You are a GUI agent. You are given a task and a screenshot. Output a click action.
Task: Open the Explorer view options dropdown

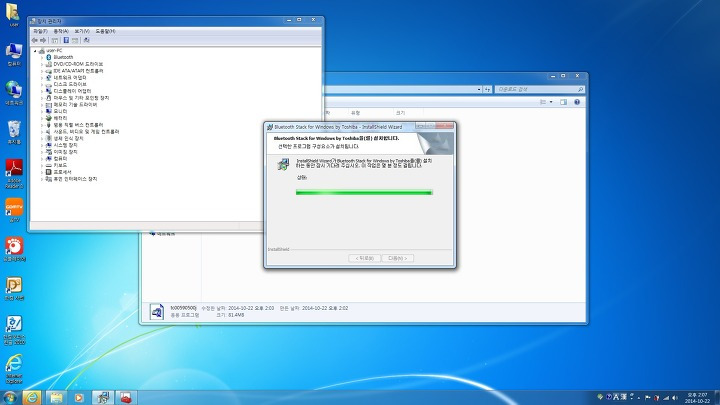[551, 102]
